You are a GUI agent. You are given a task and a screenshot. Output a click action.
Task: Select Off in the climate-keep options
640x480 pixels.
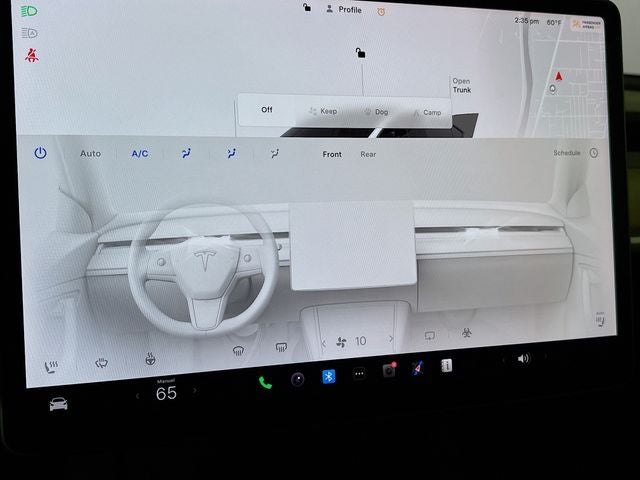(x=267, y=109)
